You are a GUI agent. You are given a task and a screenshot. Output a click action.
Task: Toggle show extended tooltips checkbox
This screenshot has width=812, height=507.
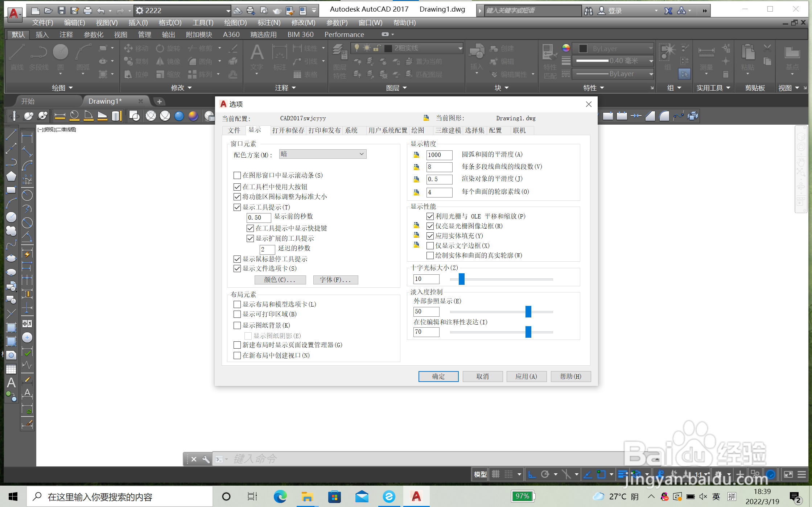coord(250,238)
